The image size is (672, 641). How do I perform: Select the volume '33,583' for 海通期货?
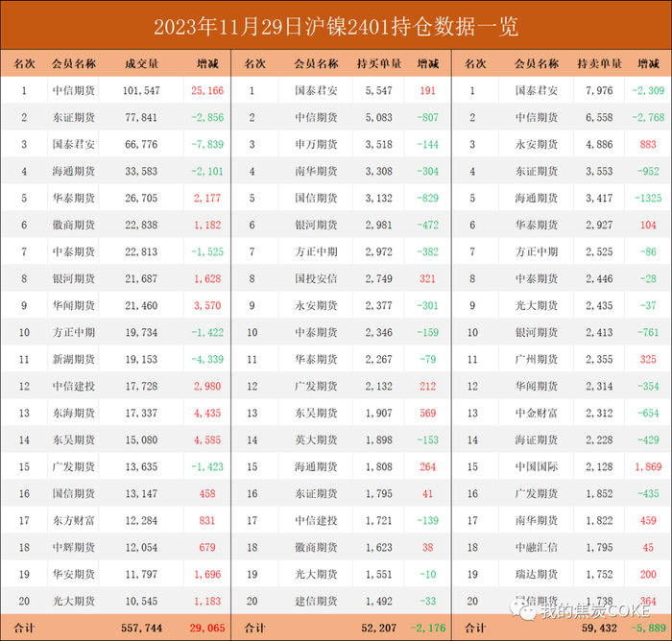coord(141,172)
